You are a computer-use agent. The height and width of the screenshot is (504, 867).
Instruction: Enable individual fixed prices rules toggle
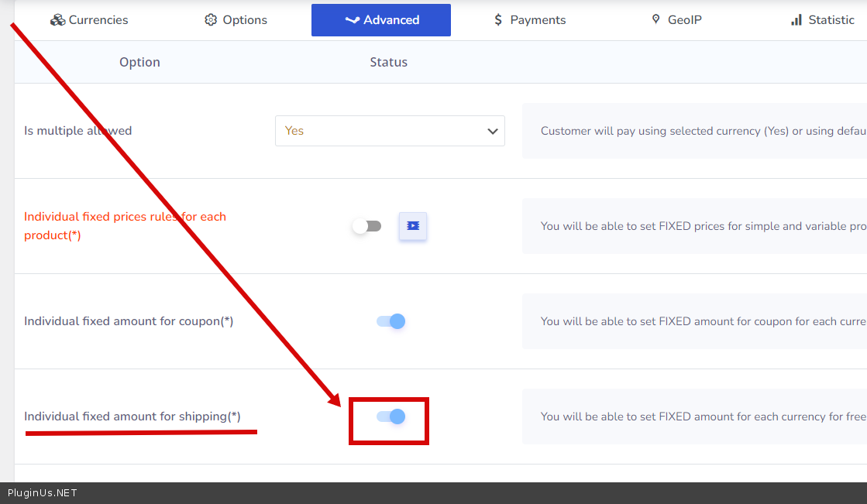click(366, 226)
